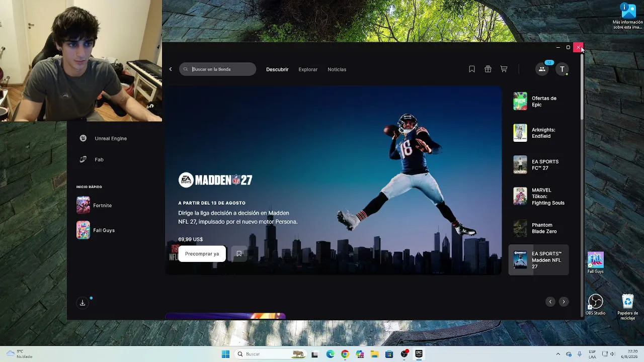Viewport: 644px width, 362px height.
Task: Click the Epic Games taskbar icon
Action: [x=419, y=354]
